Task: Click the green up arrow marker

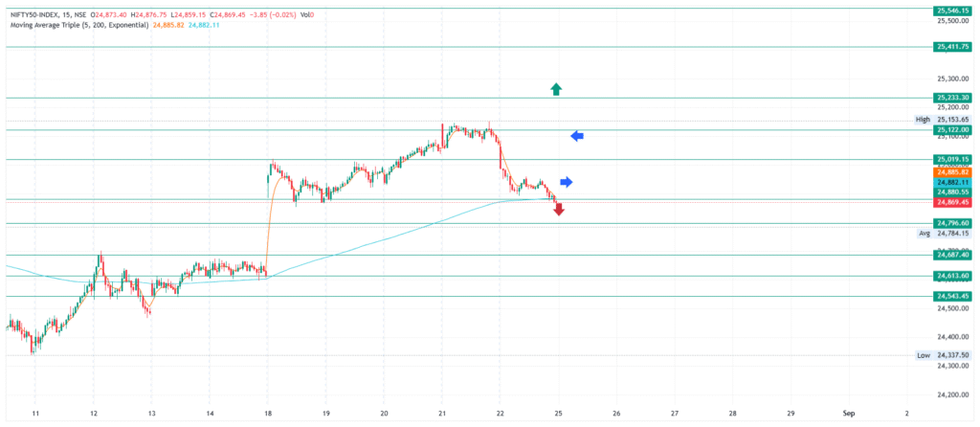Action: (556, 89)
